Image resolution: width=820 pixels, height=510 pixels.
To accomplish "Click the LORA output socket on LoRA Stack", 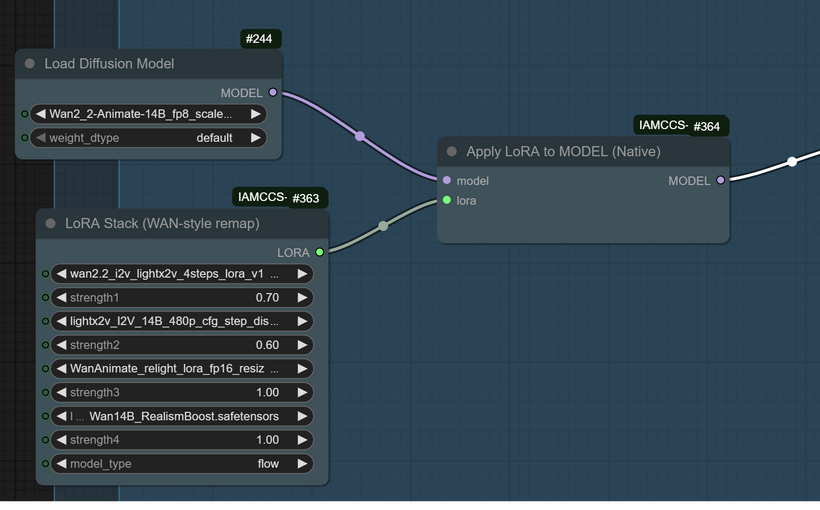I will click(x=319, y=253).
